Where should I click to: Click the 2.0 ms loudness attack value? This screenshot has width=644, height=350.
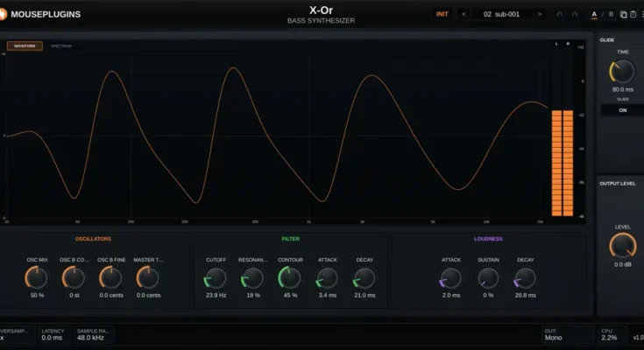click(x=451, y=296)
